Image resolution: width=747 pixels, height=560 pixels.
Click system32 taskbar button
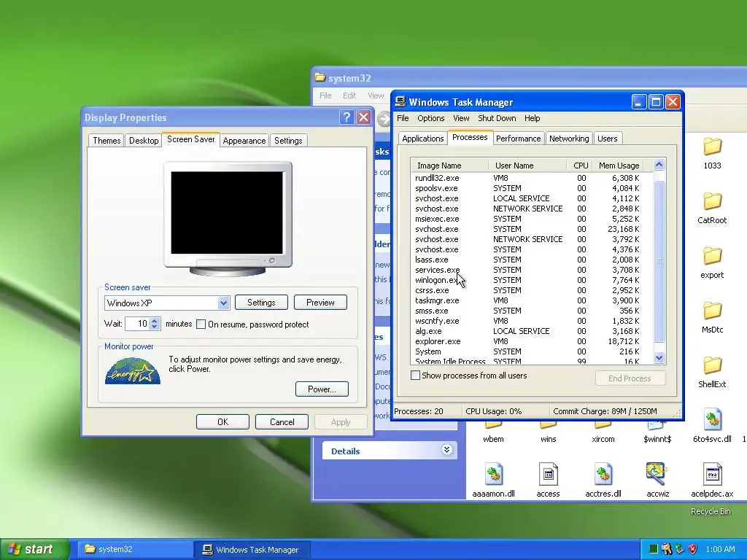pos(135,549)
